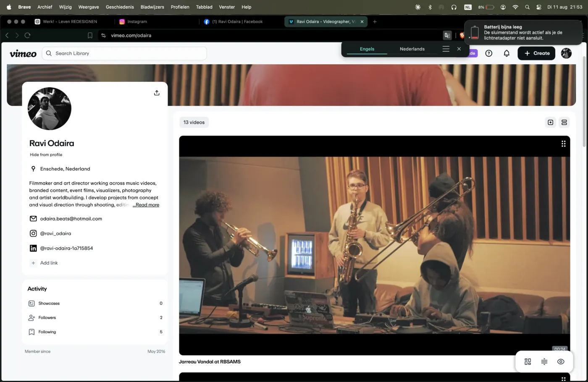Select Nederlands tab in translate popup
The height and width of the screenshot is (382, 588).
[x=412, y=49]
